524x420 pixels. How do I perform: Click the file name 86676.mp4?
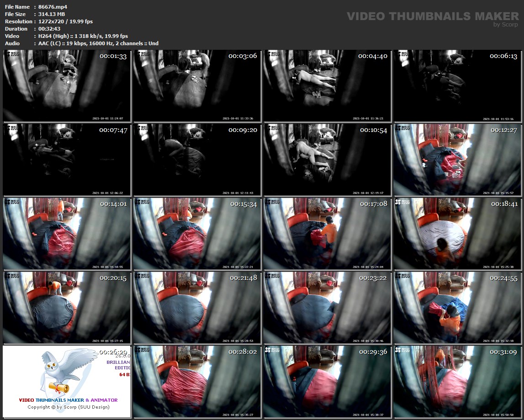[53, 7]
